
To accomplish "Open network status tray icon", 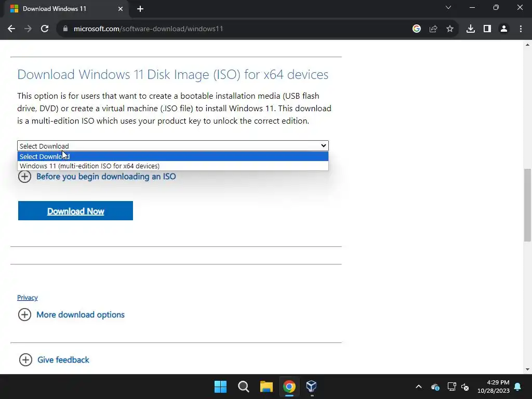I will click(x=451, y=387).
